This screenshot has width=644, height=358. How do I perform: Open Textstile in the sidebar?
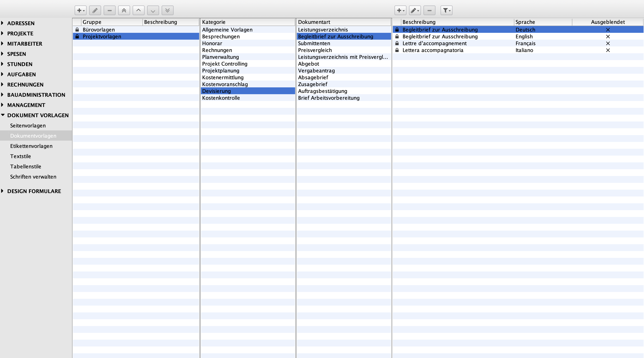pos(20,156)
